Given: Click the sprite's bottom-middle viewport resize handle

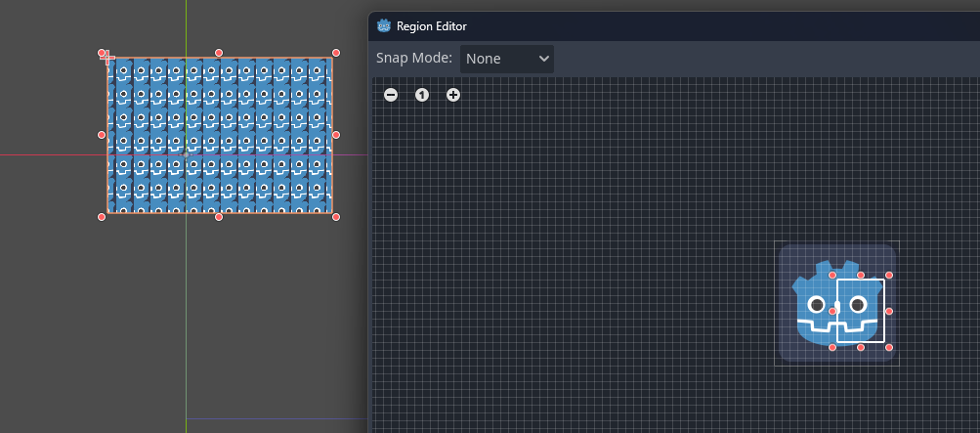Looking at the screenshot, I should 219,217.
